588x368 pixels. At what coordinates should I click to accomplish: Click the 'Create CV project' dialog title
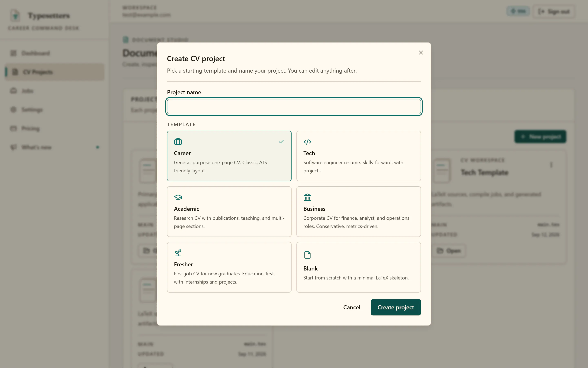196,59
